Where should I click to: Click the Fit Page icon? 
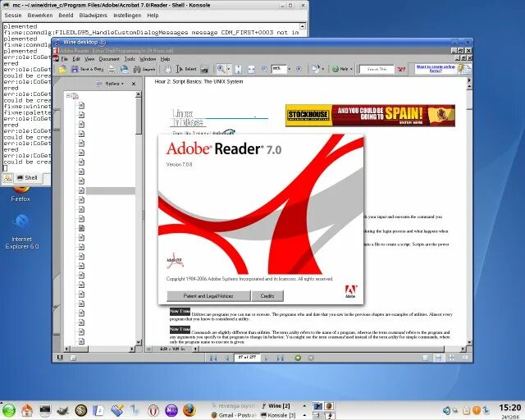coord(239,70)
